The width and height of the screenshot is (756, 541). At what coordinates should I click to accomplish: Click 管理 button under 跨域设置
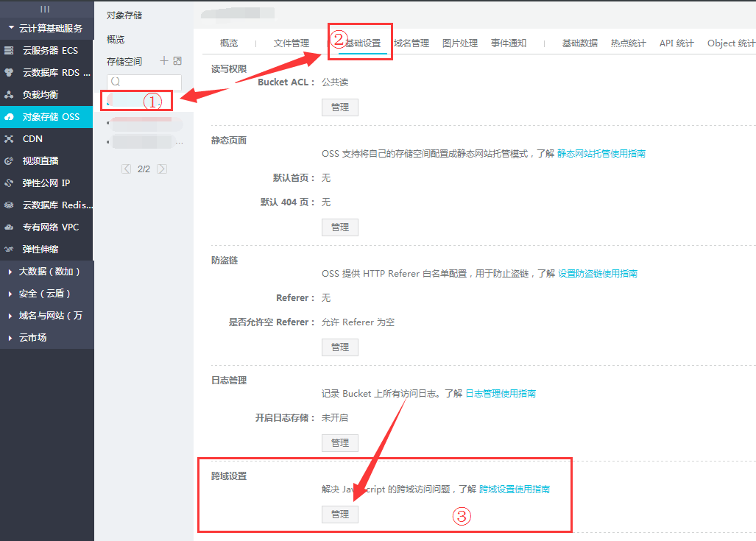pos(340,515)
